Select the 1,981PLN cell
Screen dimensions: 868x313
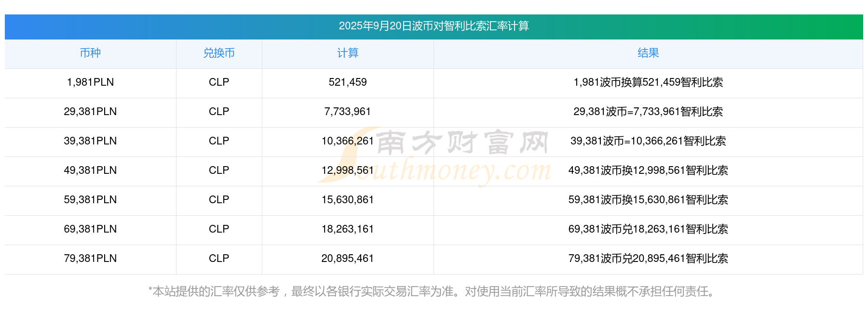point(90,82)
